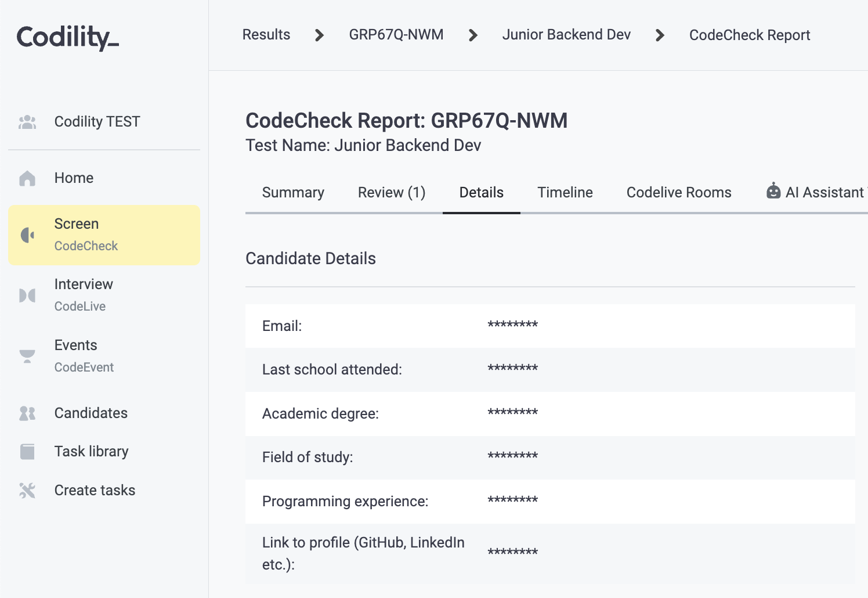The width and height of the screenshot is (868, 598).
Task: Click Academic degree: label
Action: [320, 414]
